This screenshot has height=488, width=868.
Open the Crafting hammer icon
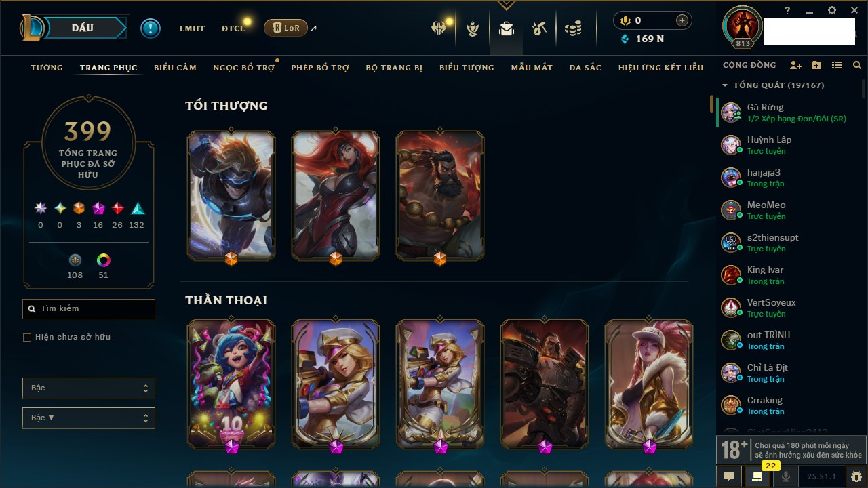pyautogui.click(x=539, y=28)
